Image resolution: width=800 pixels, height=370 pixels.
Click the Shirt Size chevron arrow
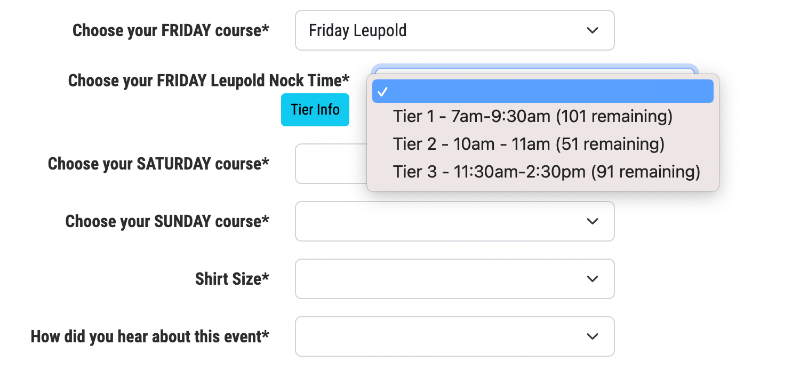(x=592, y=279)
